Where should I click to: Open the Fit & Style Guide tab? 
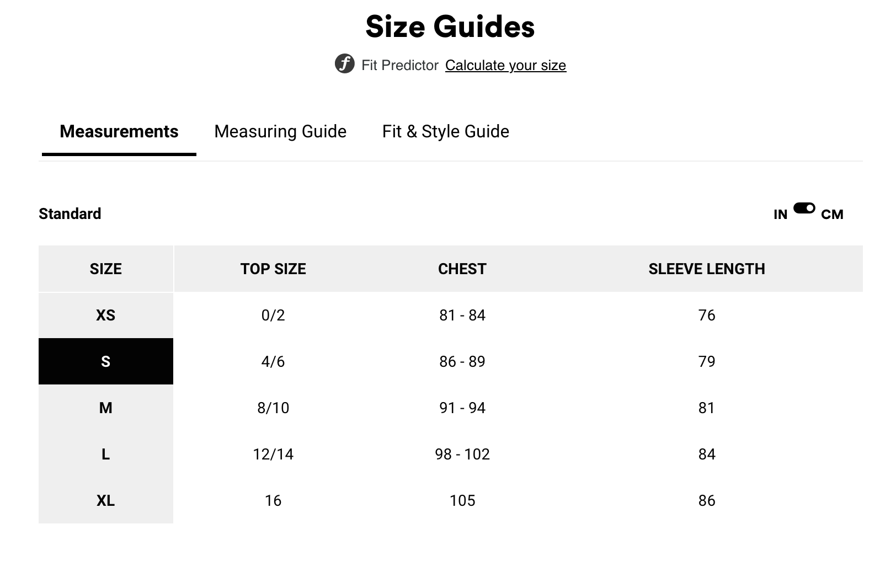pyautogui.click(x=446, y=131)
